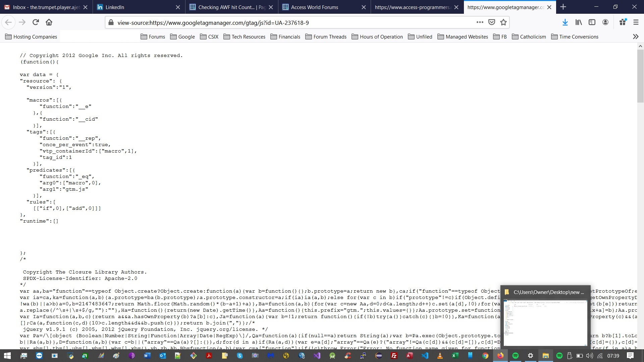This screenshot has width=644, height=362.
Task: Open the Downloads arrow icon
Action: (565, 22)
